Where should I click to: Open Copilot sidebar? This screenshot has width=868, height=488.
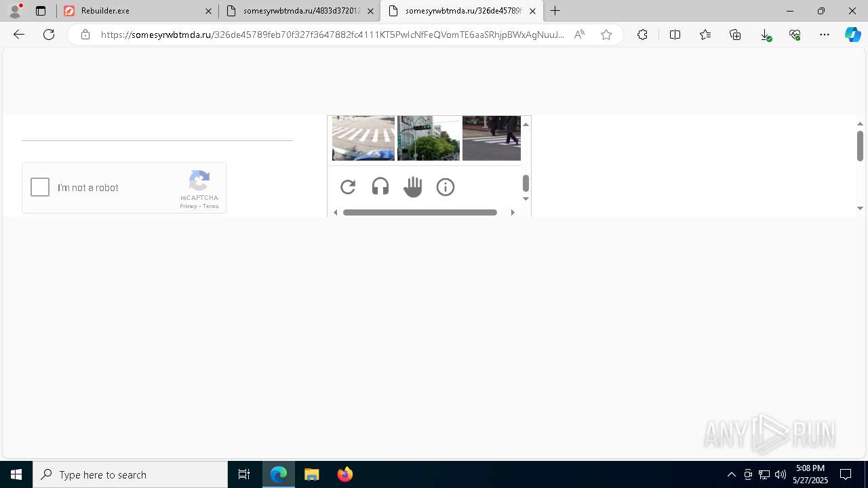853,35
